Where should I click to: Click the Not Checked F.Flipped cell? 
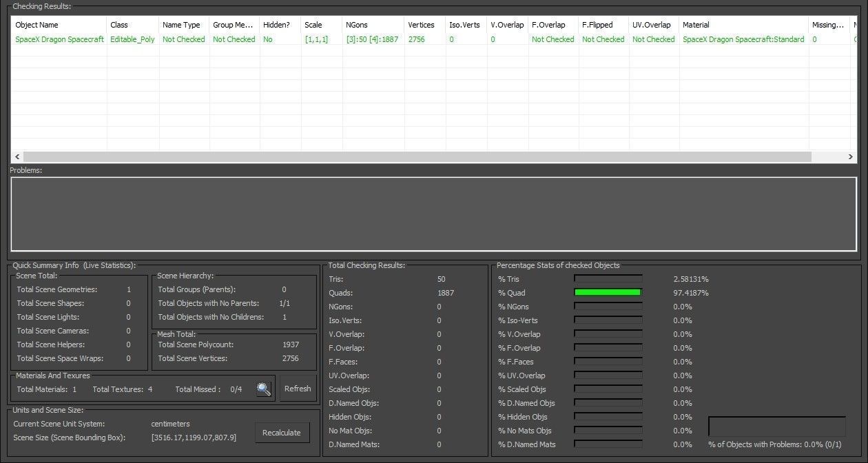tap(603, 39)
